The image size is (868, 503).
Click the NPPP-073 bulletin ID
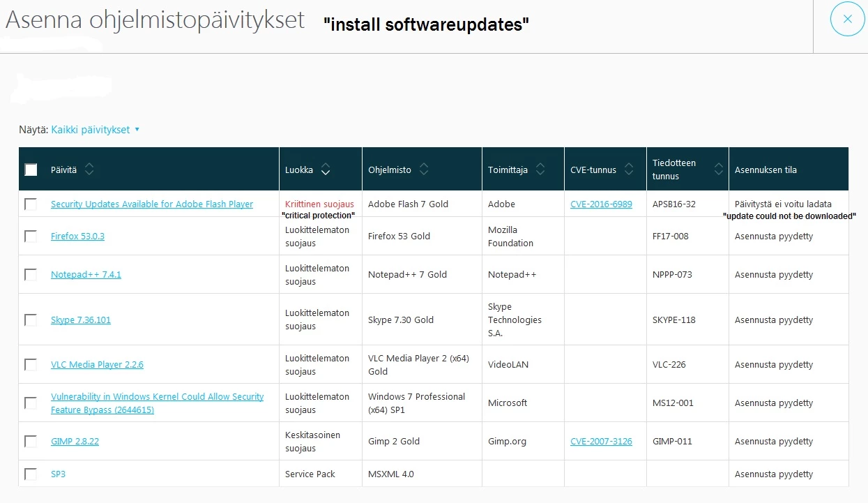[x=672, y=275]
